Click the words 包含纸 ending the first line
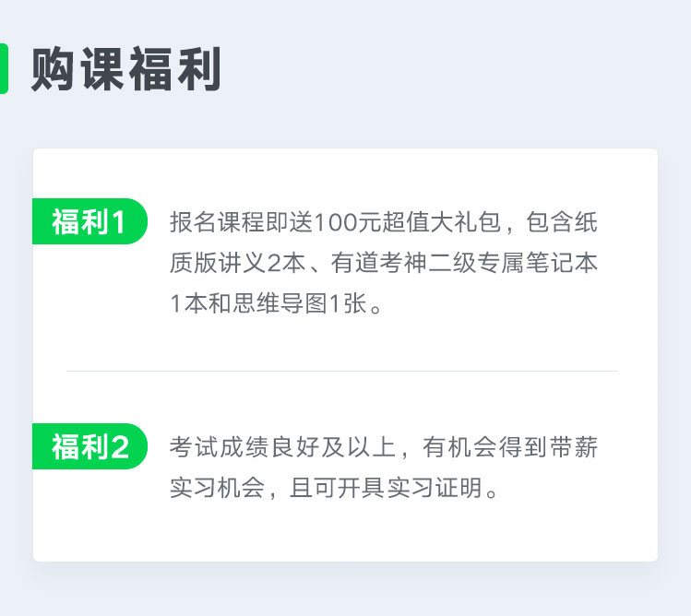 (x=562, y=221)
